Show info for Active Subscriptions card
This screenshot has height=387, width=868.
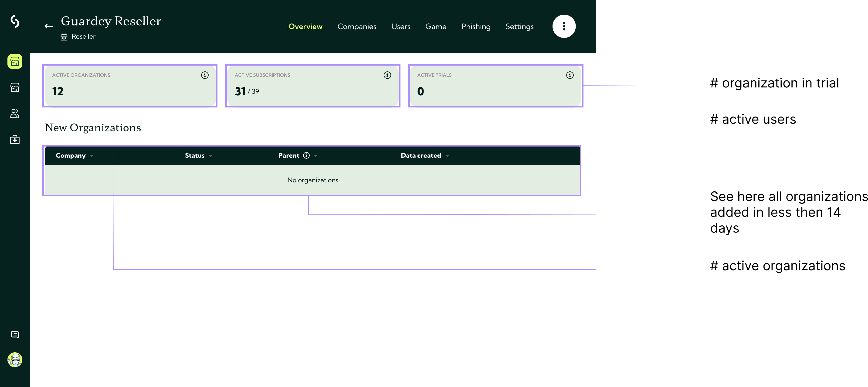coord(387,75)
